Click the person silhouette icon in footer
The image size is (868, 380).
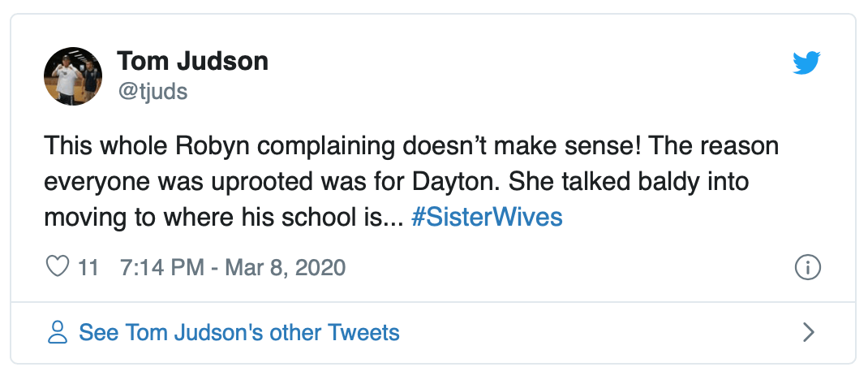click(58, 332)
